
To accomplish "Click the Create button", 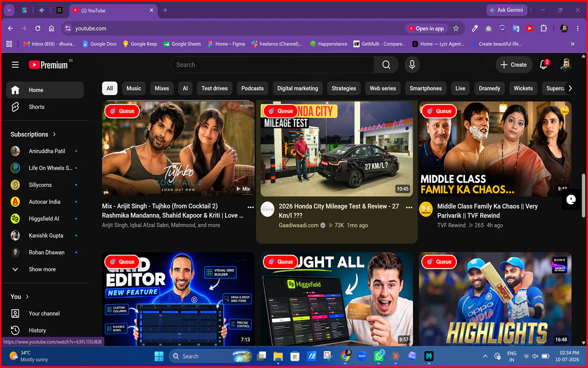I will click(x=514, y=65).
